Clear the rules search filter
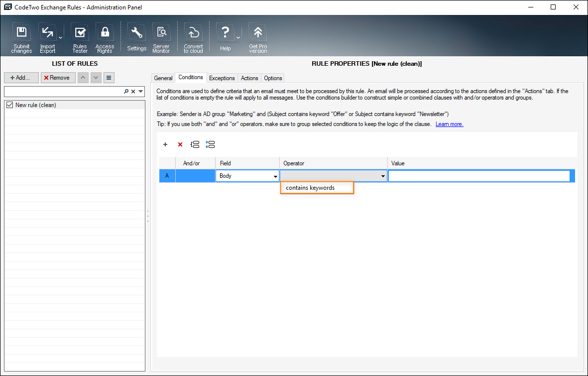Screen dimensions: 588x376 coord(133,91)
